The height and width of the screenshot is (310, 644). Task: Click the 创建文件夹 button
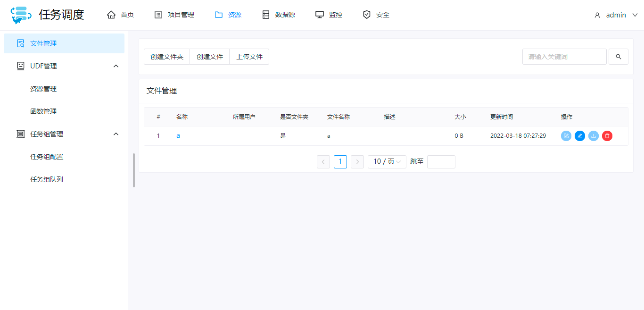(166, 56)
